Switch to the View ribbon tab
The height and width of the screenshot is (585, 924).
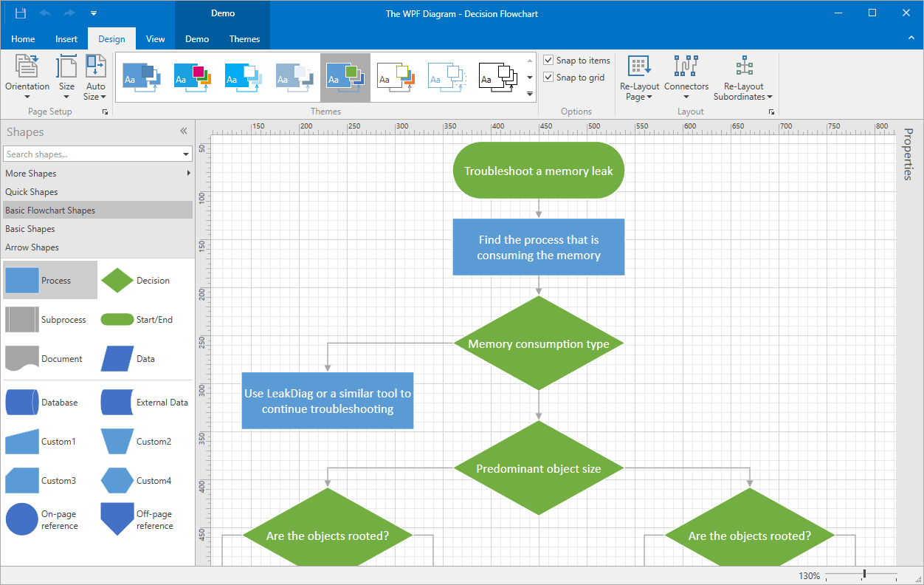[x=155, y=38]
